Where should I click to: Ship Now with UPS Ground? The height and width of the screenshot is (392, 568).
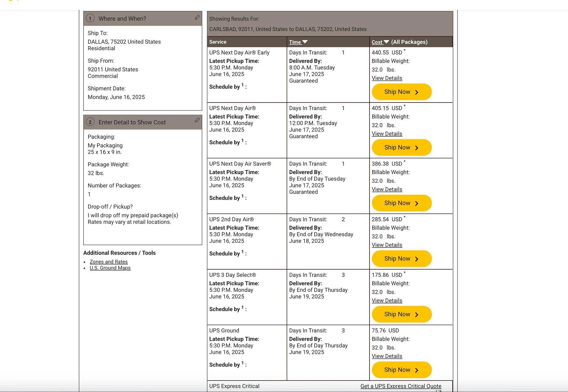tap(401, 370)
